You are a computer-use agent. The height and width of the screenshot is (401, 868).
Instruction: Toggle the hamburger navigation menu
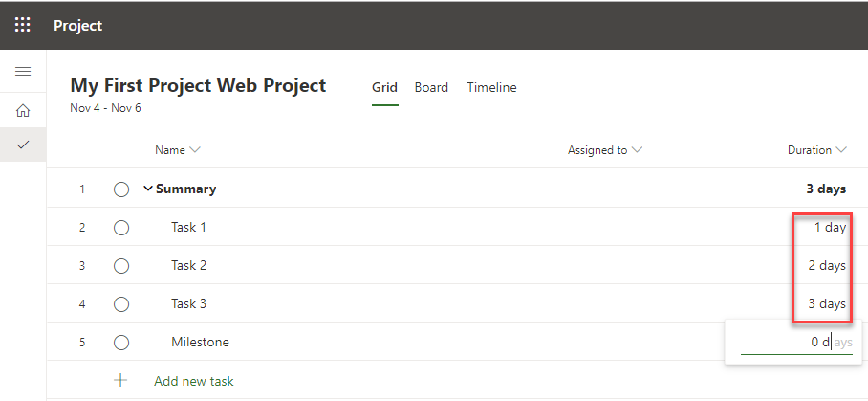click(x=23, y=72)
